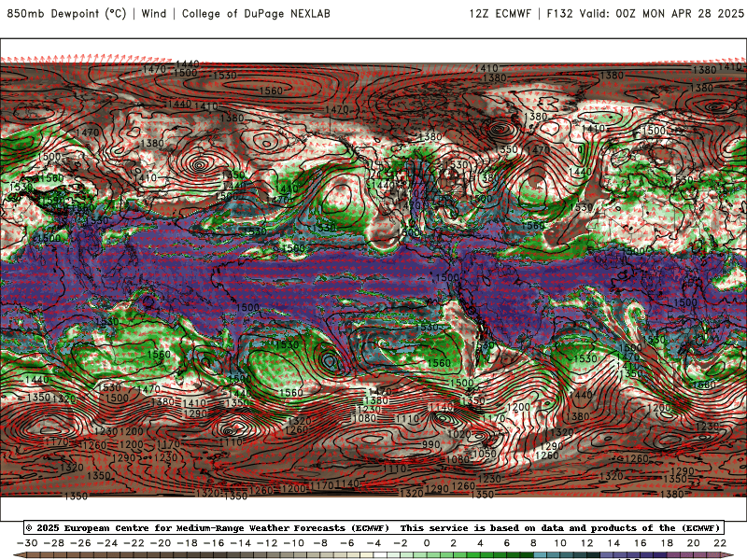Click the '8' value on the color scale
747x560 pixels.
pos(533,543)
